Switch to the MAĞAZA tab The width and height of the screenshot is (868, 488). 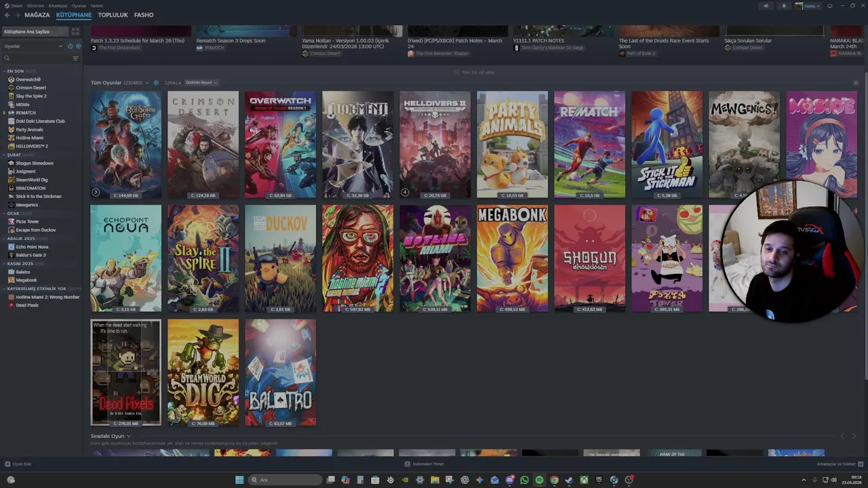click(x=37, y=15)
